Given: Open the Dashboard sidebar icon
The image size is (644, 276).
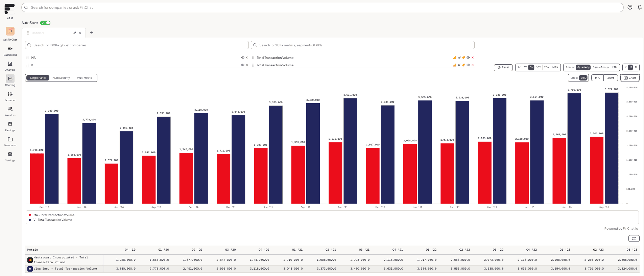Looking at the screenshot, I should [10, 49].
